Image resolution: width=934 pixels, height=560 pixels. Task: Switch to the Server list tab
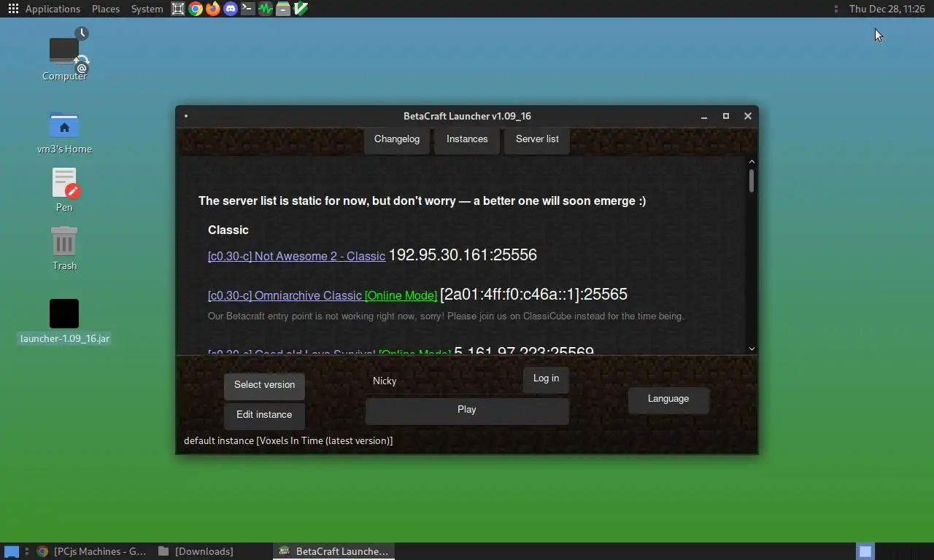point(537,139)
